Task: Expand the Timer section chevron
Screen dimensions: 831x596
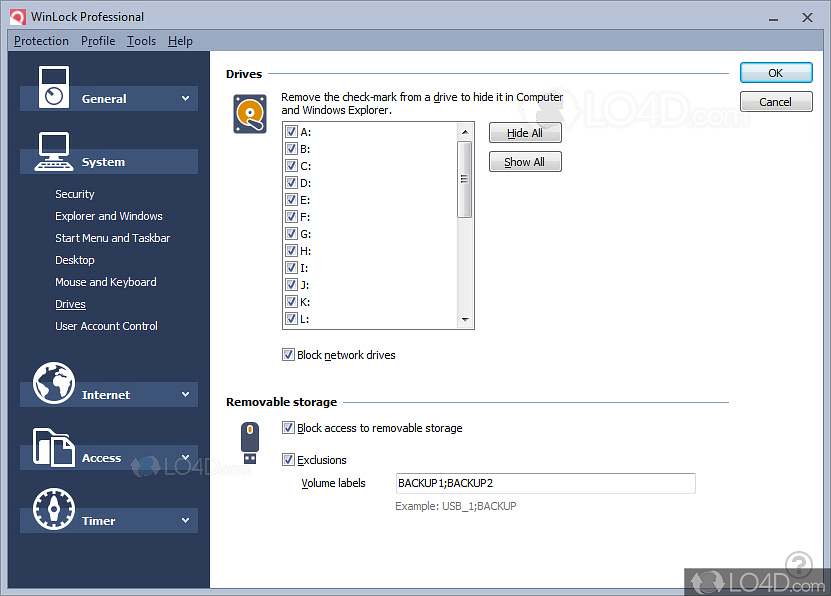Action: click(184, 520)
